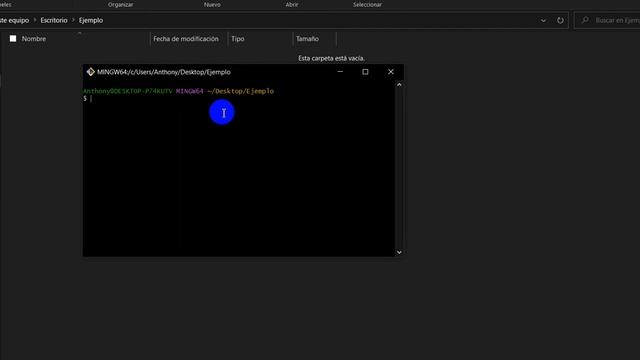Viewport: 640px width, 360px height.
Task: Select the Ejemplo breadcrumb segment
Action: point(91,20)
